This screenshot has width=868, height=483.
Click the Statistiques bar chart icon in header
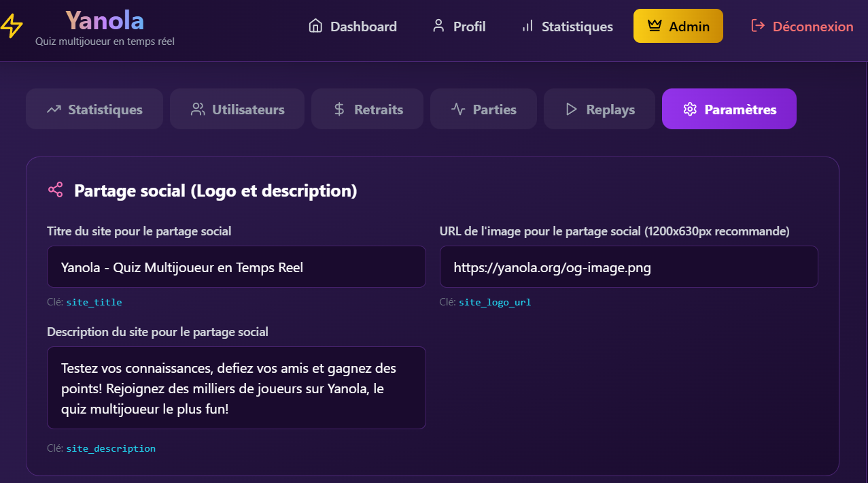coord(527,27)
